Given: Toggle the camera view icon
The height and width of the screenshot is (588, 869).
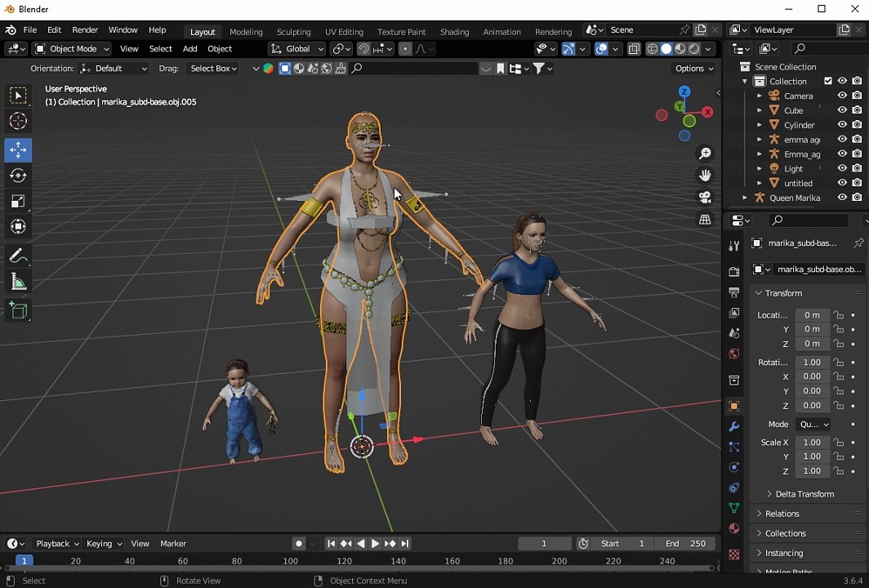Looking at the screenshot, I should click(705, 198).
